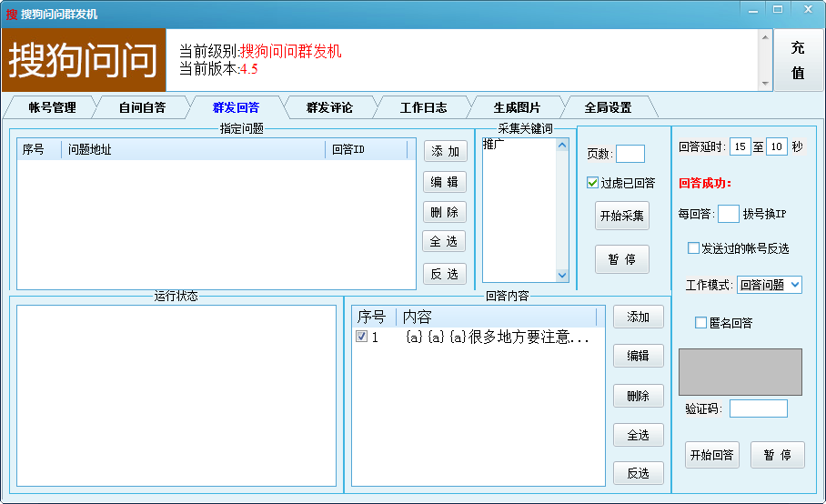Click the 回答延时 minimum field showing 15
The image size is (826, 504).
coord(740,146)
